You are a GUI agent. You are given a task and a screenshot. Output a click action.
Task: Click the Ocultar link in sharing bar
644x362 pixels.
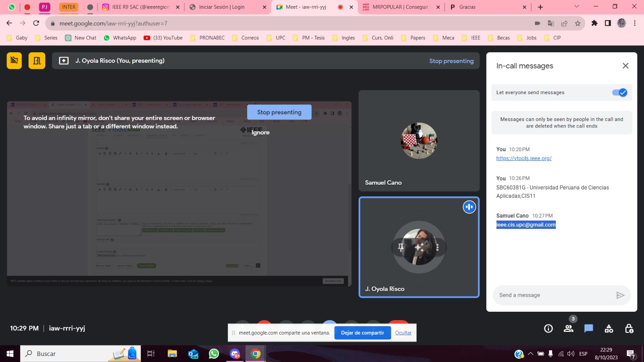[x=403, y=333]
